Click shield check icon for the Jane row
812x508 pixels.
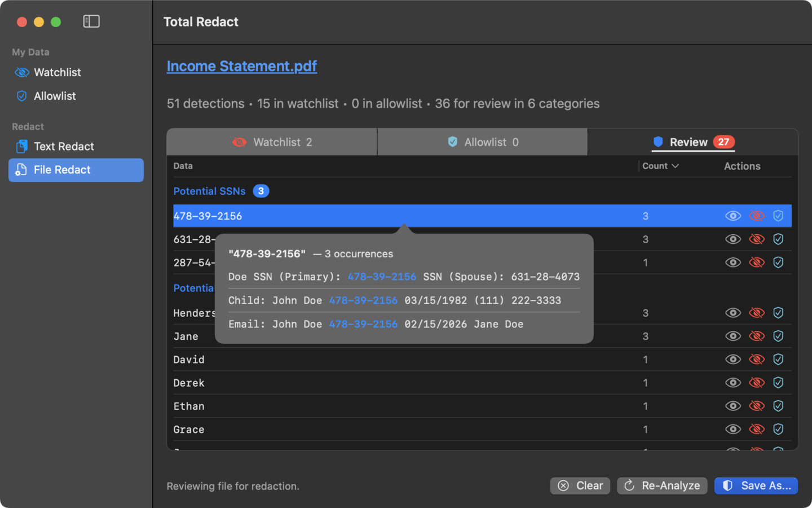click(778, 336)
